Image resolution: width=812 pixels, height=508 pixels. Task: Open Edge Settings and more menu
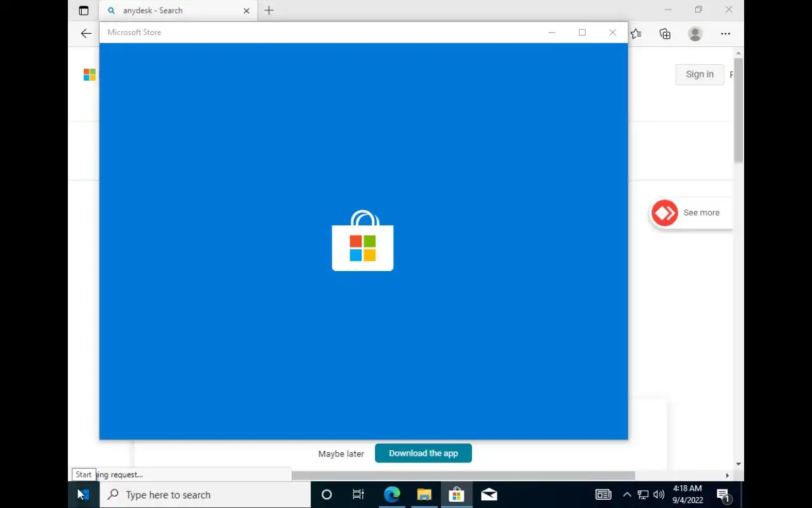[725, 34]
